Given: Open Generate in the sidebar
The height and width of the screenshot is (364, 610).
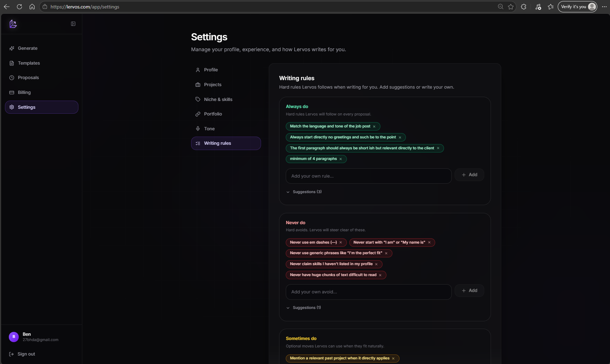Looking at the screenshot, I should pos(42,48).
